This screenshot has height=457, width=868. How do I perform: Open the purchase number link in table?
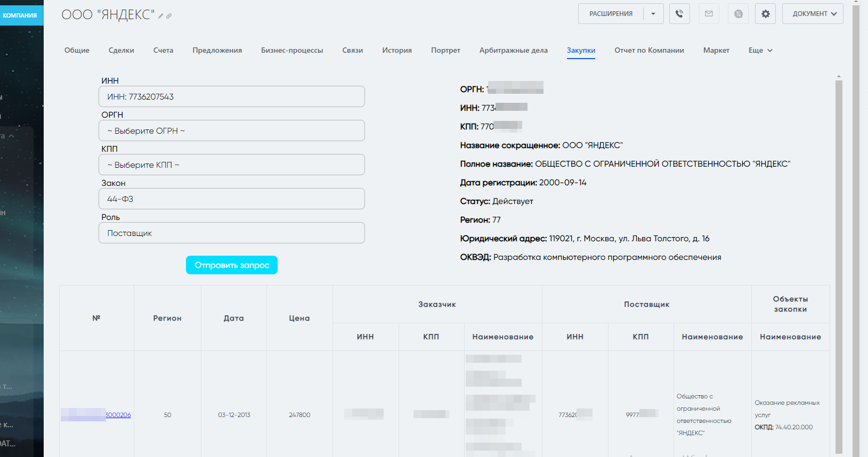(117, 415)
